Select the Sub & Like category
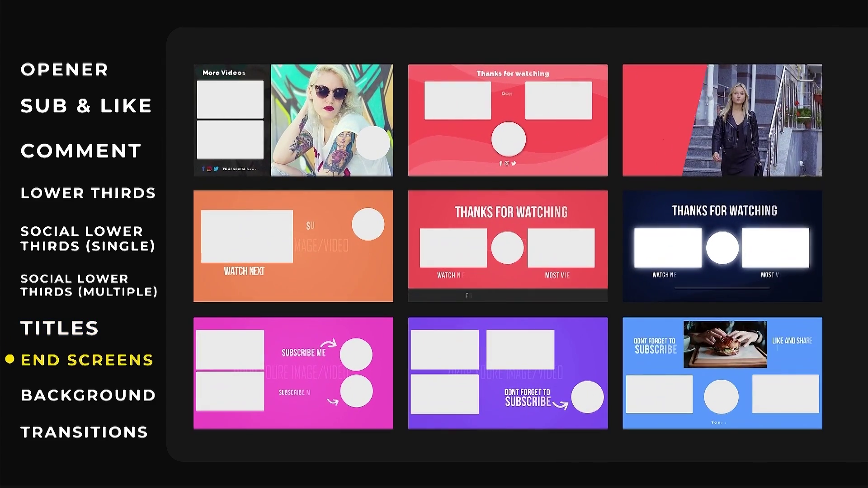This screenshot has width=868, height=488. 86,106
